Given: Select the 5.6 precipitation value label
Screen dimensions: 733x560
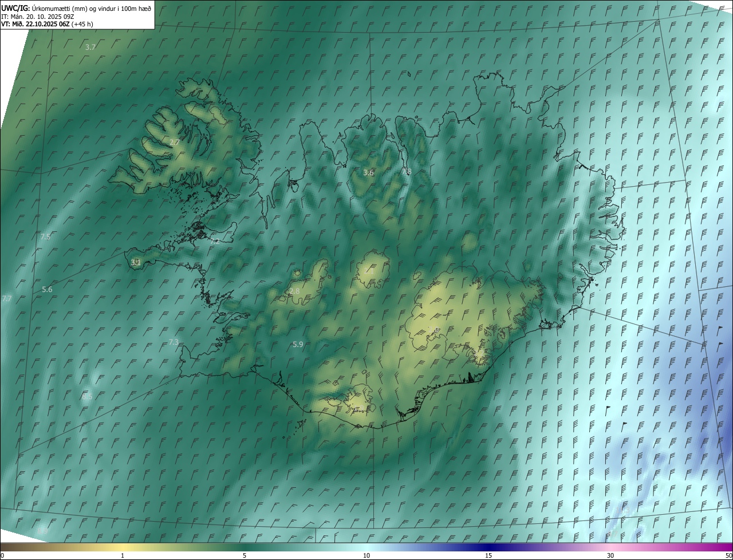Looking at the screenshot, I should (47, 290).
